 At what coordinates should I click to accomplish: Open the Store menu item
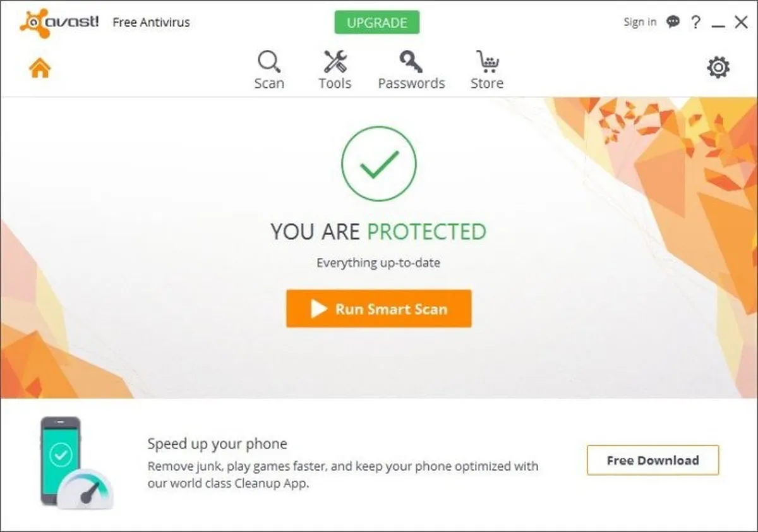point(486,70)
